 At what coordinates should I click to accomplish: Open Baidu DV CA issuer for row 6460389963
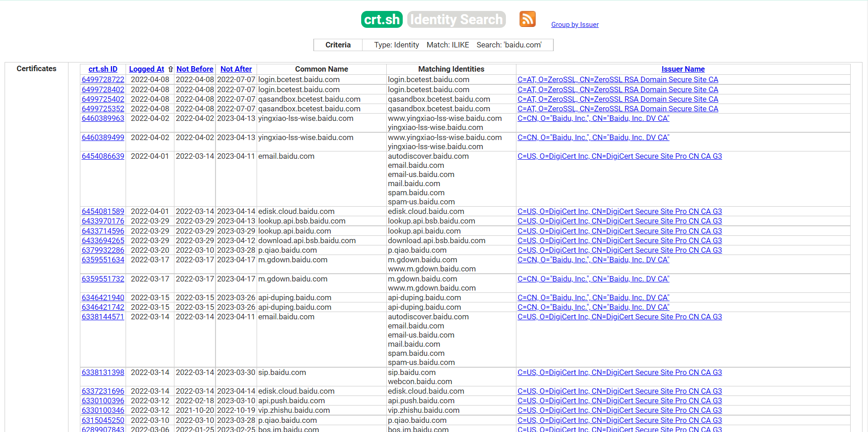(x=593, y=118)
